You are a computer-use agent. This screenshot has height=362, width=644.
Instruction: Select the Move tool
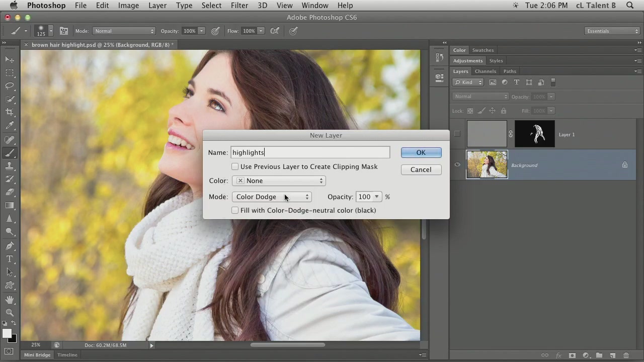tap(10, 59)
